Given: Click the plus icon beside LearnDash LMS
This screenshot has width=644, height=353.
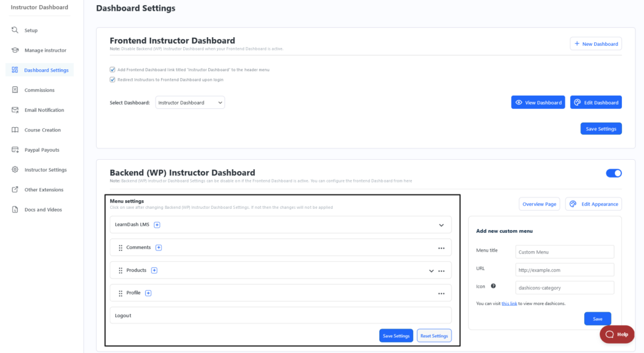Looking at the screenshot, I should [157, 225].
